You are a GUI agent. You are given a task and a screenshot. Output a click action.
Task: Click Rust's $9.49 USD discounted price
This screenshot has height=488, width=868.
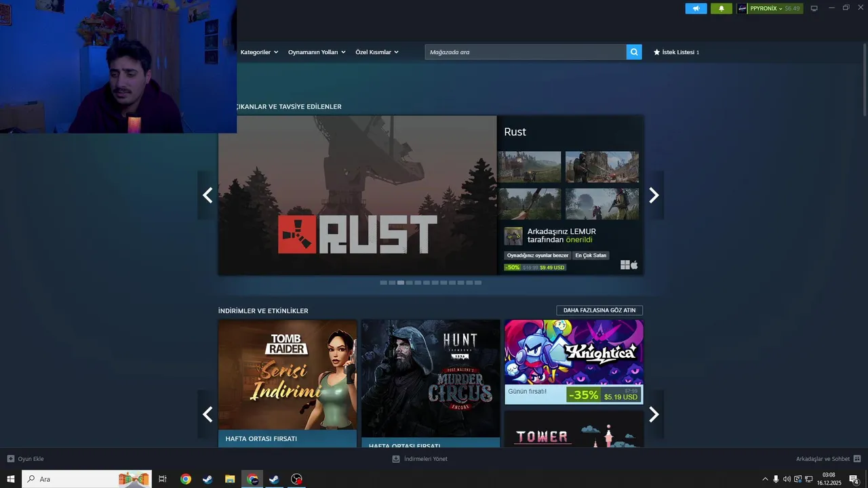[x=552, y=268]
